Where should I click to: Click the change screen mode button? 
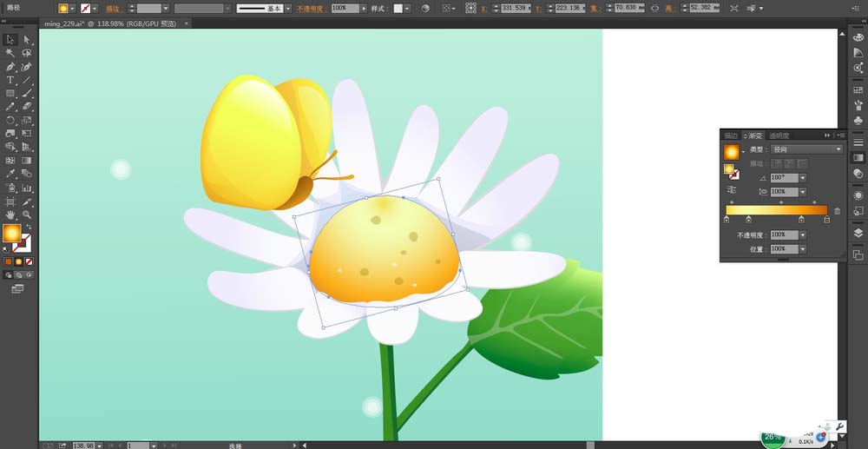pos(17,288)
